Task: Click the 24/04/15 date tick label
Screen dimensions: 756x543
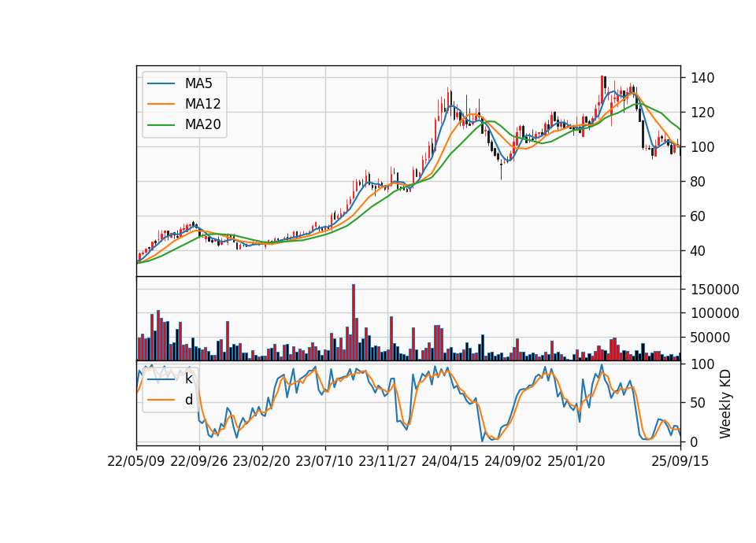Action: coord(450,461)
